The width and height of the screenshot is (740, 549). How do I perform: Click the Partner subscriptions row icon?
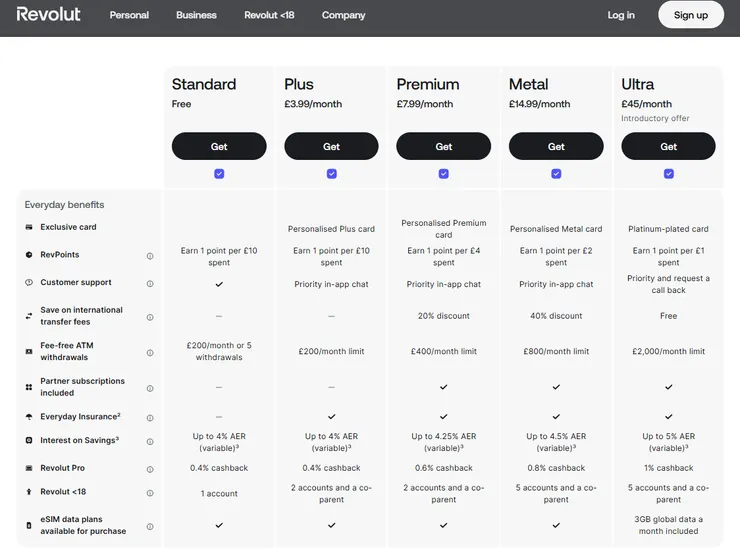click(29, 387)
